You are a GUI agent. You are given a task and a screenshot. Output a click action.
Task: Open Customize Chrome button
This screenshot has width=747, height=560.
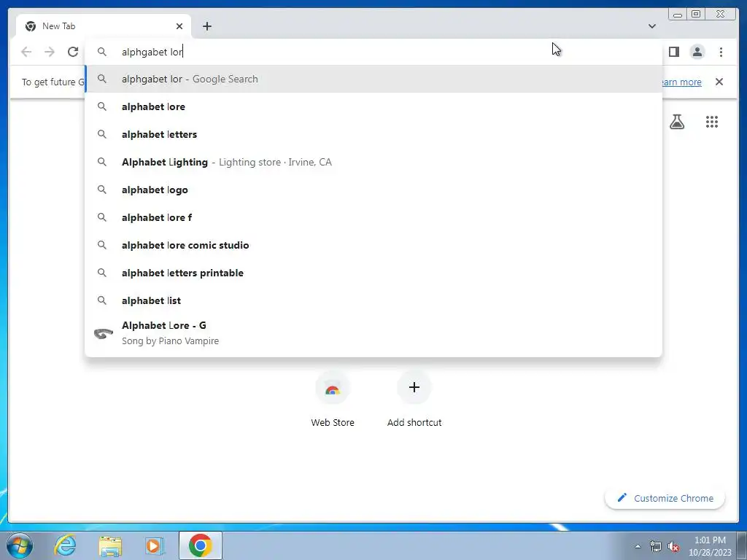coord(665,498)
